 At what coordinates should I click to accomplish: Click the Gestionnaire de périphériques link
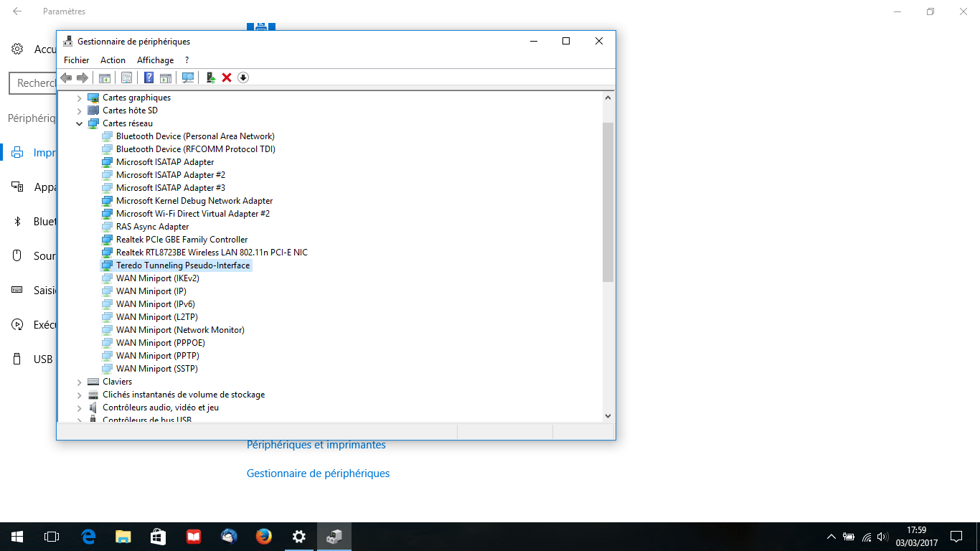coord(318,474)
